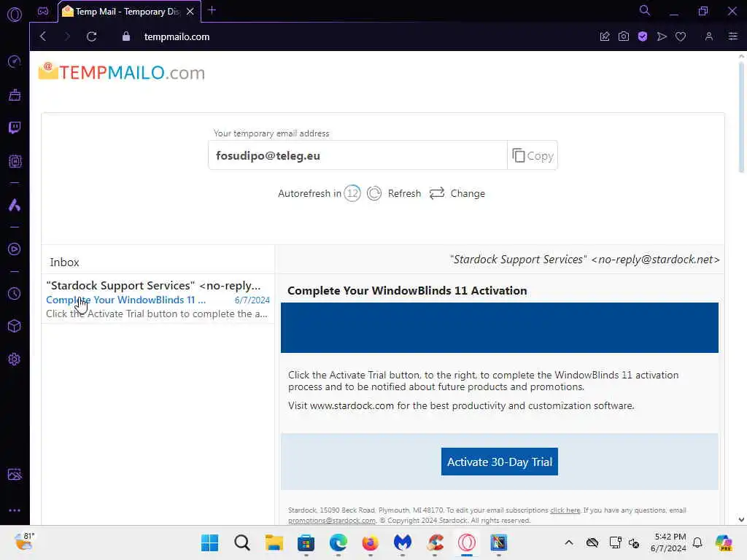The width and height of the screenshot is (747, 560).
Task: Open the ad blocker shield icon
Action: (x=643, y=36)
